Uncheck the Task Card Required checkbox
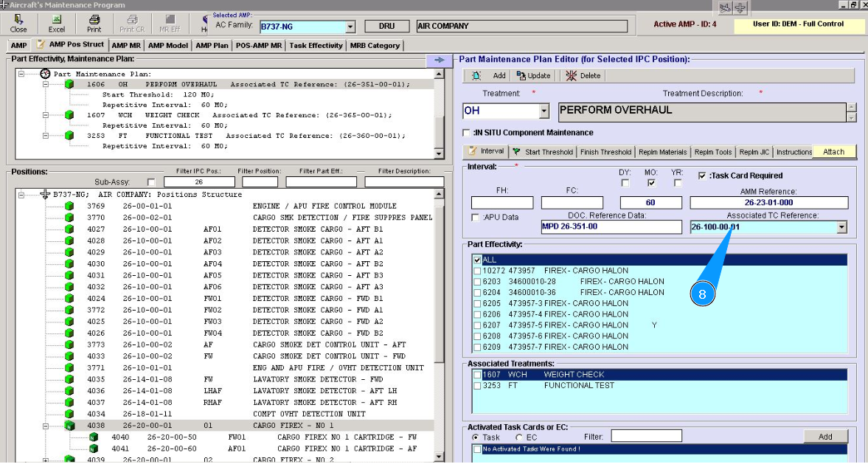This screenshot has height=464, width=868. (702, 176)
